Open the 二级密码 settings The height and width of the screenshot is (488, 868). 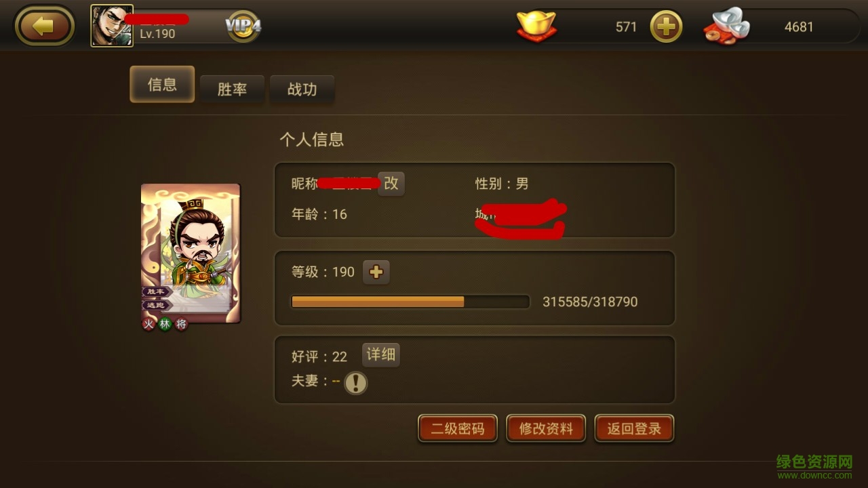(458, 428)
